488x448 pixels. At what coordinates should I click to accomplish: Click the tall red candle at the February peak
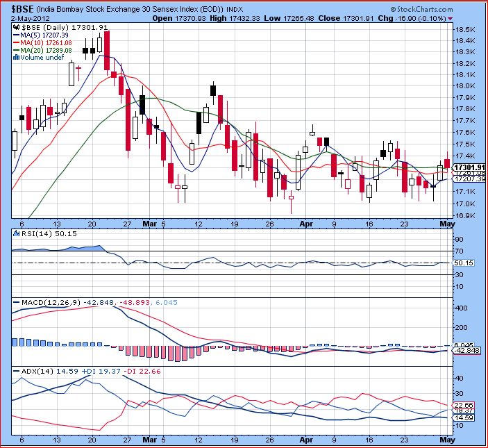(107, 51)
